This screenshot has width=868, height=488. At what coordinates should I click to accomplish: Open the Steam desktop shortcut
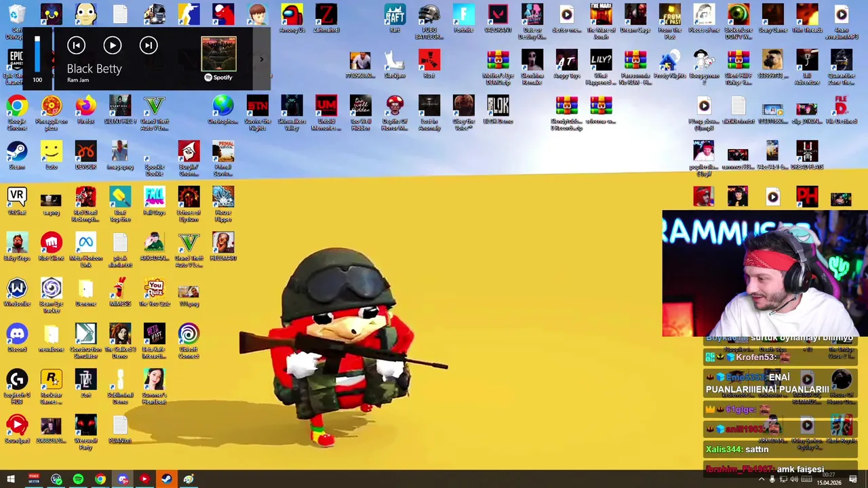(x=17, y=156)
